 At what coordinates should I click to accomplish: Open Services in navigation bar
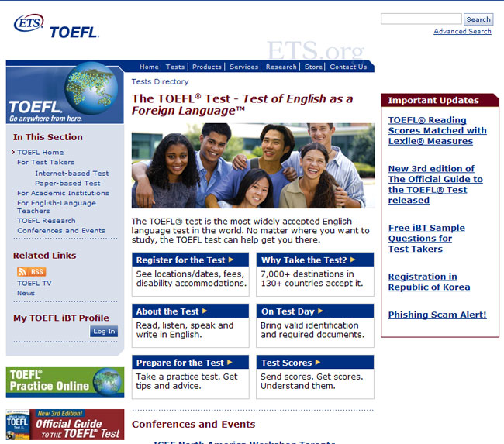click(x=243, y=67)
